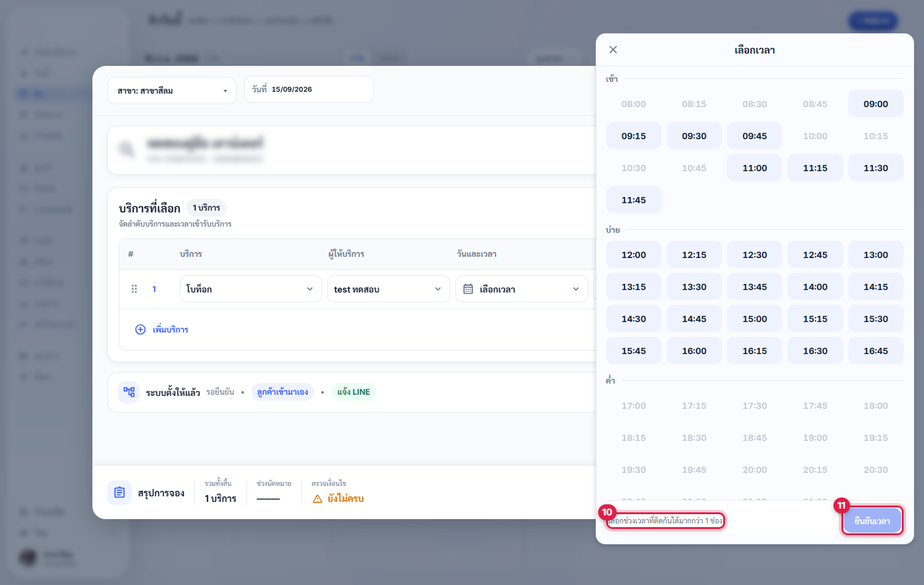Click the บริการที่เลือก section heading
The width and height of the screenshot is (924, 585).
click(x=150, y=208)
